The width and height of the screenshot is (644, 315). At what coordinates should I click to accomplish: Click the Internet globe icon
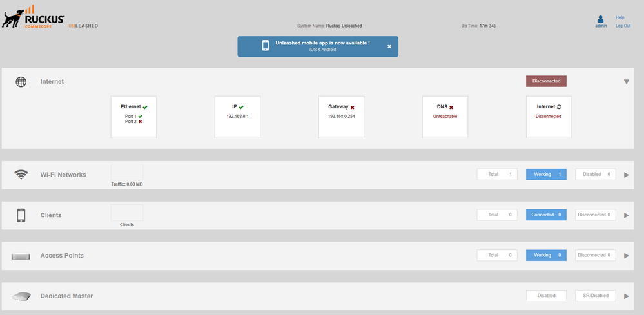point(21,82)
